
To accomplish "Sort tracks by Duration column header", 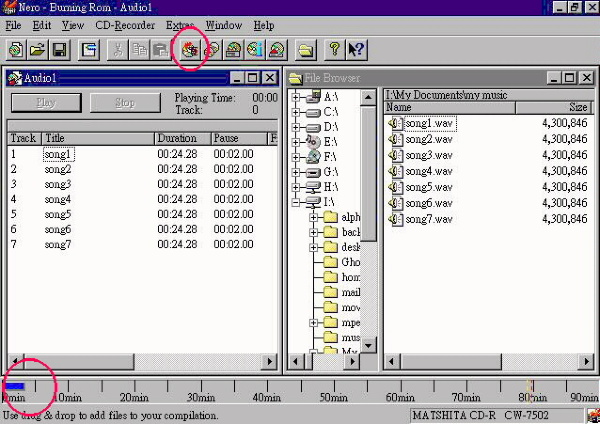I will click(182, 138).
